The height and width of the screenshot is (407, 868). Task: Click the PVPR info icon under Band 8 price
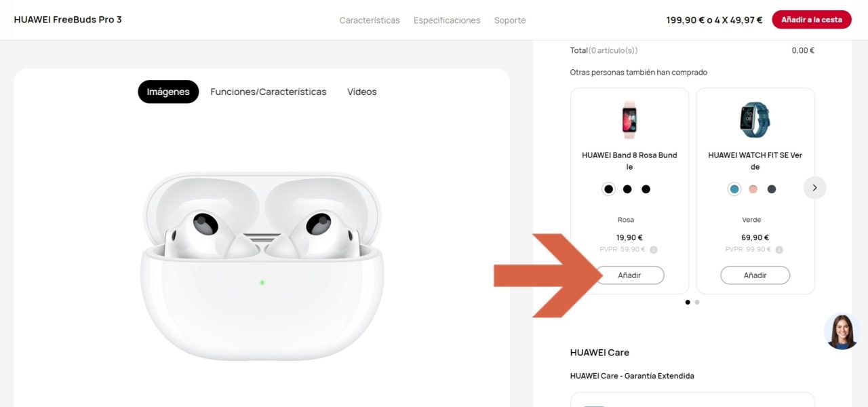click(x=654, y=250)
